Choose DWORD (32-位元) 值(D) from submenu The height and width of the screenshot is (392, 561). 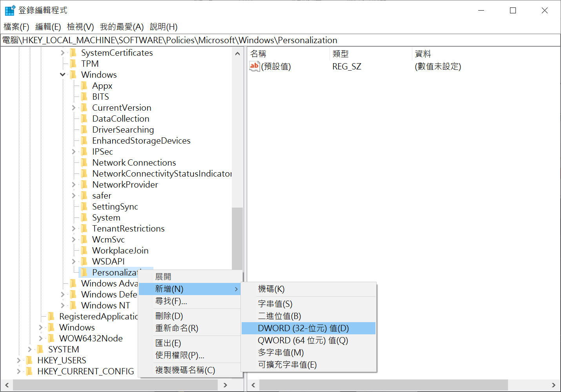point(309,328)
